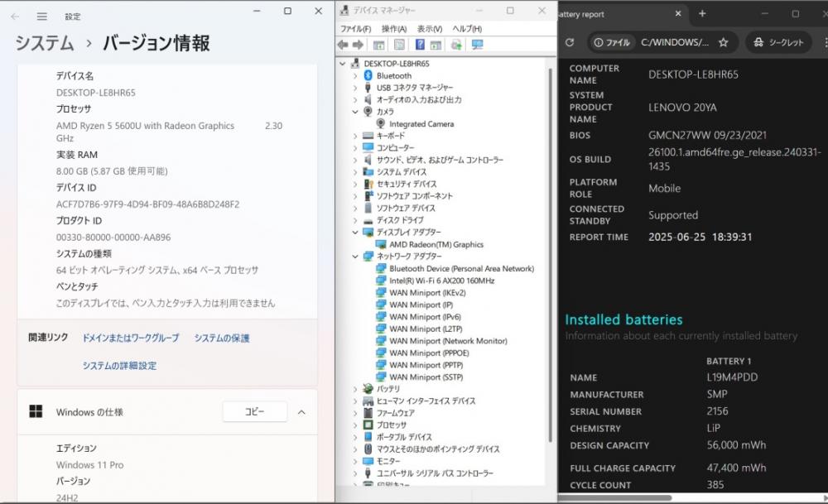Click the コピー button for Windows specs

pyautogui.click(x=254, y=411)
